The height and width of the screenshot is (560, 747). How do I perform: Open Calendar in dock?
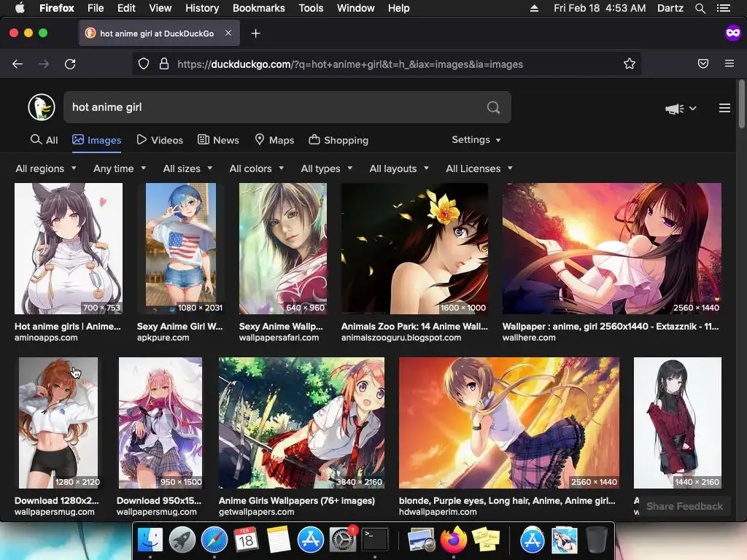point(247,540)
